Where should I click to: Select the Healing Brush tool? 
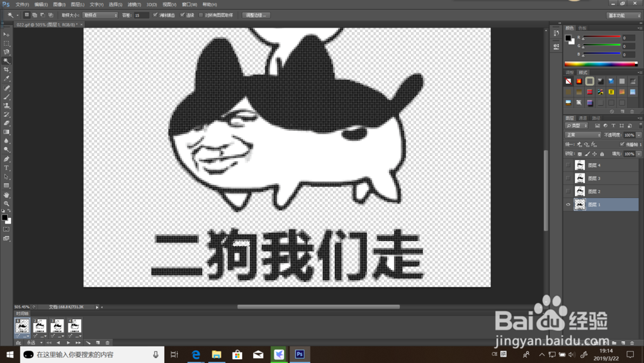click(x=6, y=88)
